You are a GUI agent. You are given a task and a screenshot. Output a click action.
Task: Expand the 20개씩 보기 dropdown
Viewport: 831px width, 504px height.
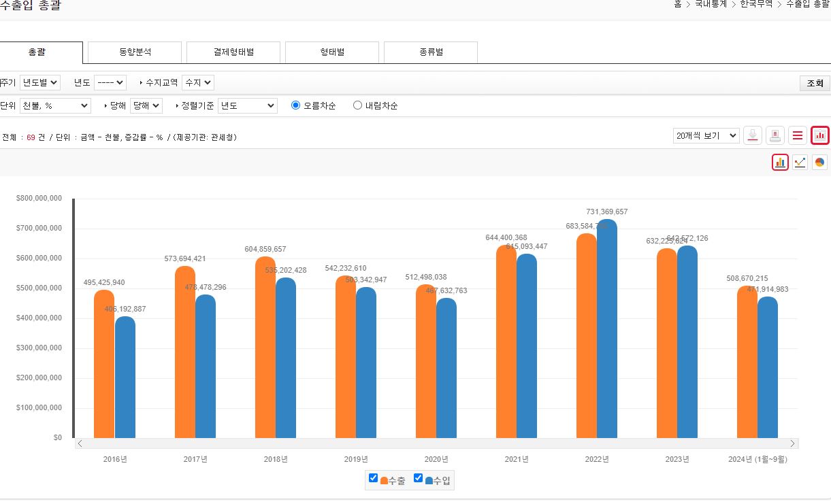click(x=706, y=135)
